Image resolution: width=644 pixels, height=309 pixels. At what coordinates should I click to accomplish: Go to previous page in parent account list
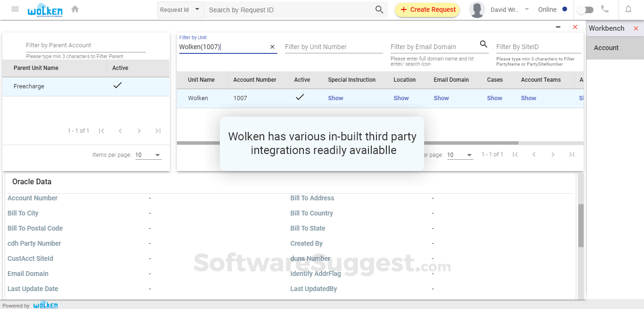[x=120, y=131]
